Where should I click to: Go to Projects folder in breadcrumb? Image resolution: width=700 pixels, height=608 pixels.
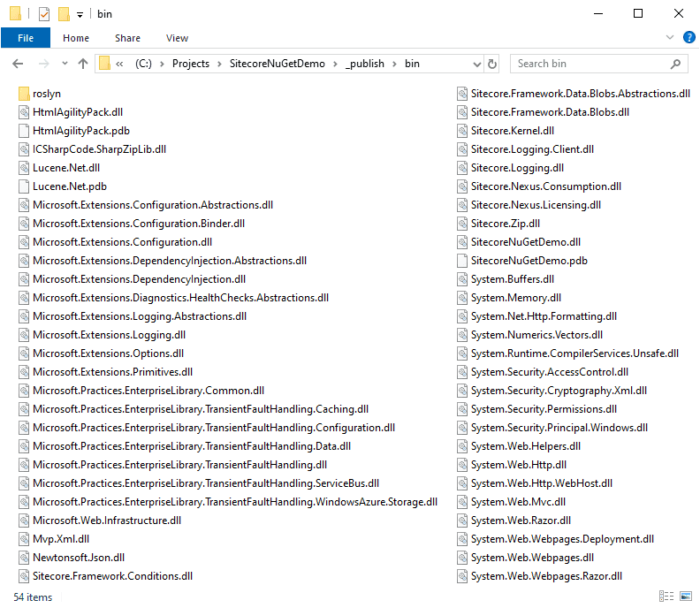[x=191, y=64]
